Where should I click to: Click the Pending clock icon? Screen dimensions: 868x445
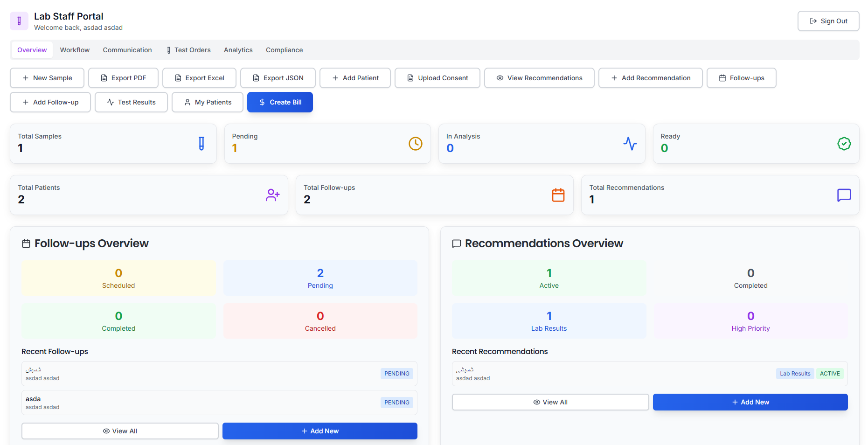pyautogui.click(x=415, y=144)
